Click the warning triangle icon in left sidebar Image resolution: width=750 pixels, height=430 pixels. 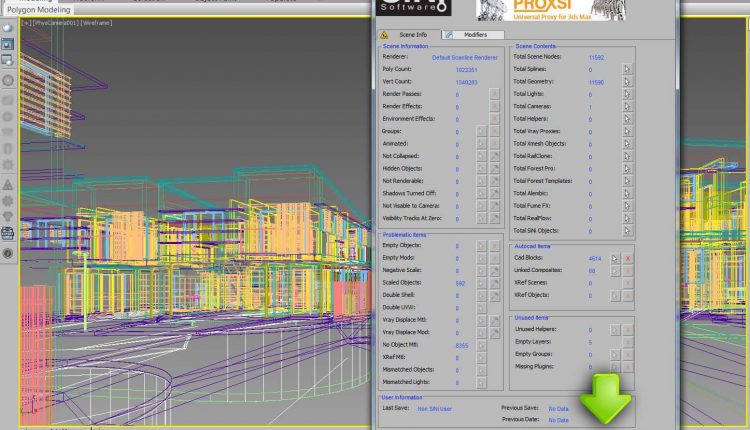(x=8, y=185)
